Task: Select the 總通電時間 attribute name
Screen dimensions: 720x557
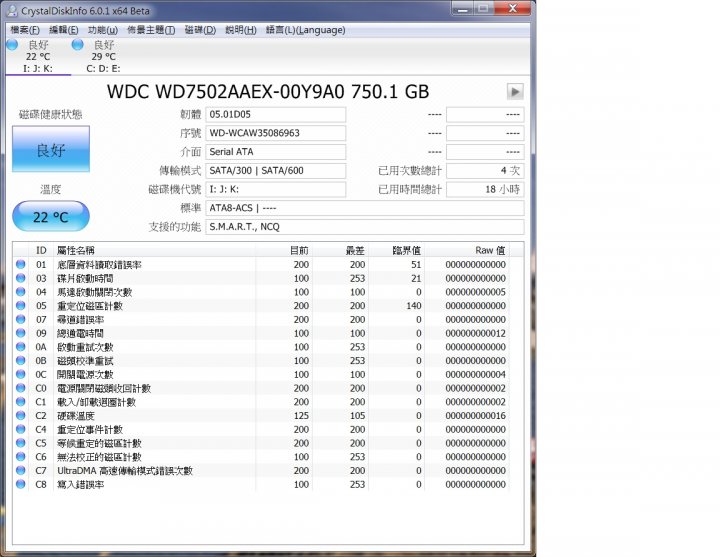Action: click(x=80, y=334)
